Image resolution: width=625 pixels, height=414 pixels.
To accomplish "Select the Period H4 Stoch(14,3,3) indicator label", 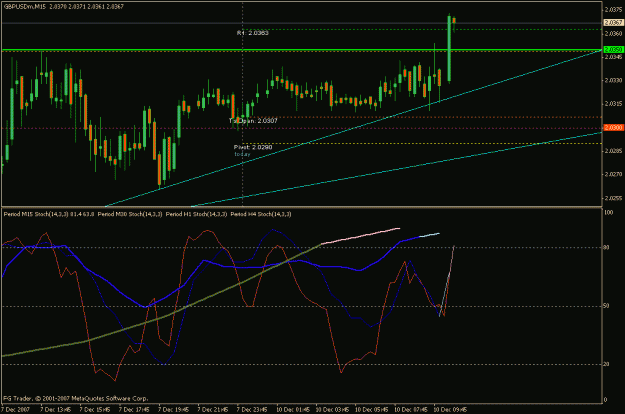I will pos(261,214).
